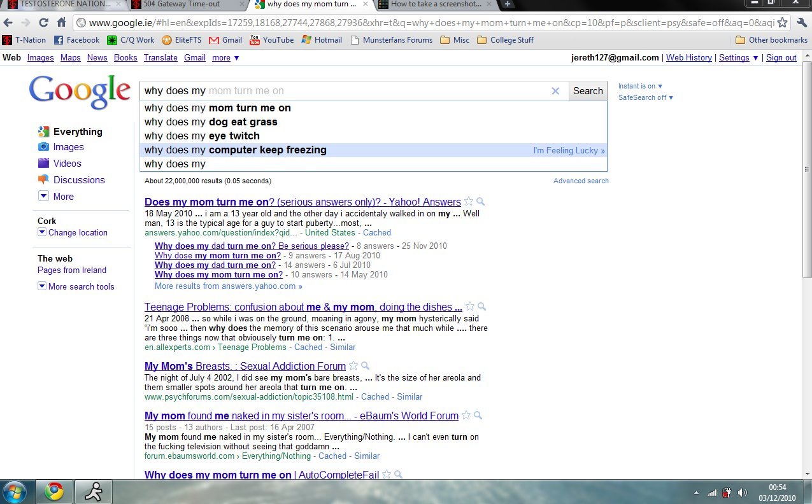Open Maps from the top Google bar
812x504 pixels.
click(71, 57)
